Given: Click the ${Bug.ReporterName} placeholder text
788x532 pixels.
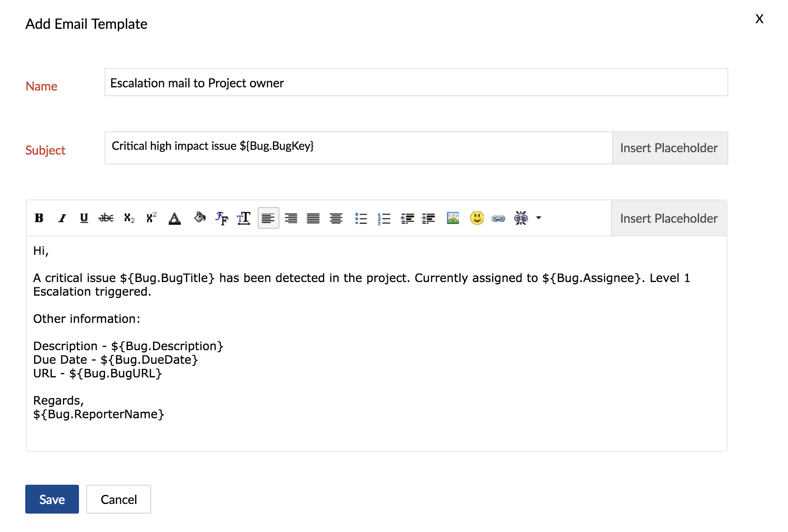Looking at the screenshot, I should (x=99, y=414).
